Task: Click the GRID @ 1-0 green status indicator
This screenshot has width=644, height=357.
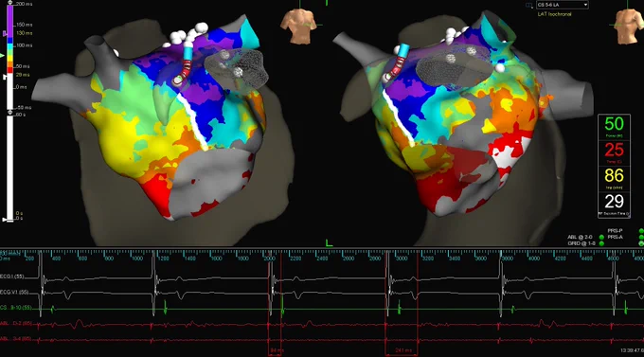Action: click(x=601, y=243)
